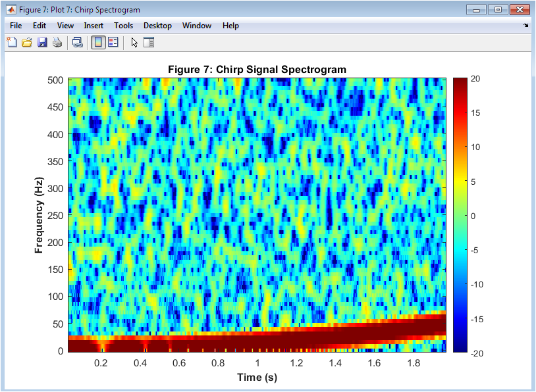This screenshot has width=536, height=392.
Task: Open the Desktop menu
Action: [x=157, y=26]
